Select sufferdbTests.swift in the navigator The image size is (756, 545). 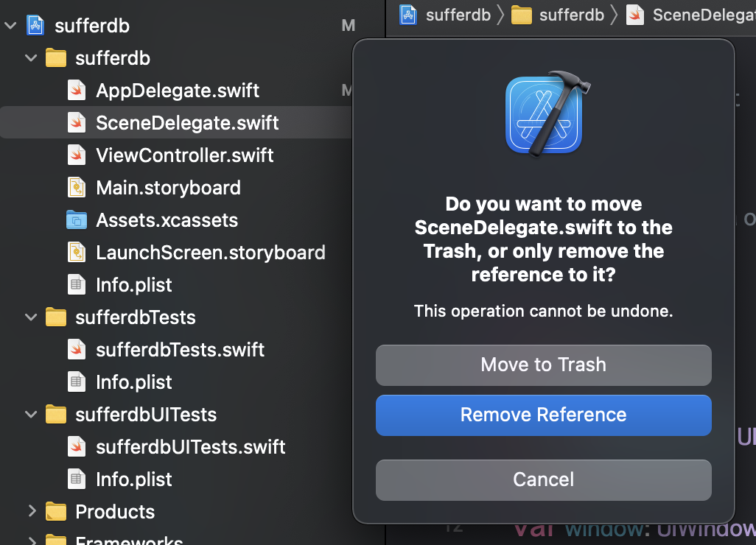click(x=181, y=349)
